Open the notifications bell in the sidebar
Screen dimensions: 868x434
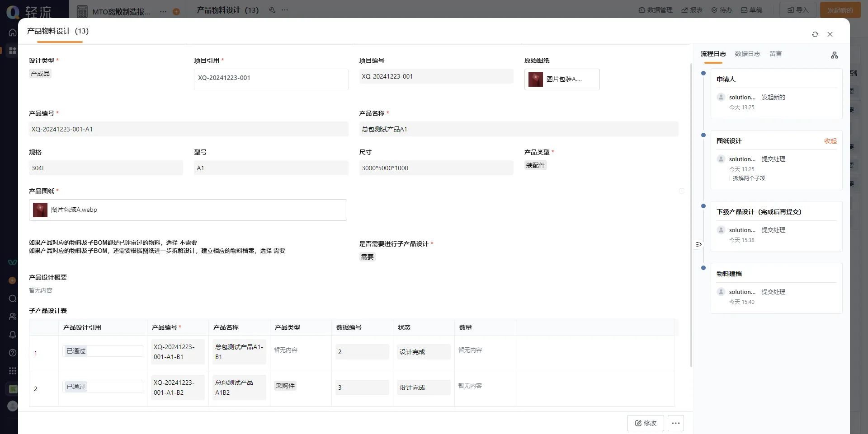tap(12, 335)
